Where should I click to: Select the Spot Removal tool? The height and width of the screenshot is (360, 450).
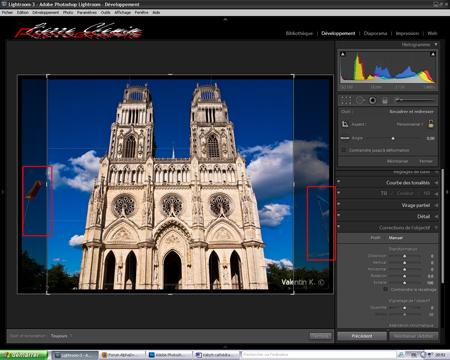(x=360, y=100)
